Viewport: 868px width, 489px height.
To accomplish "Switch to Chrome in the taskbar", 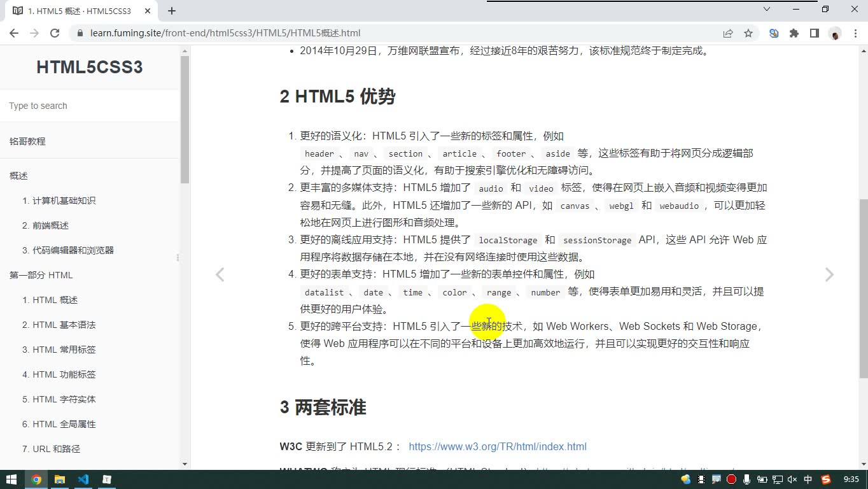I will [36, 479].
